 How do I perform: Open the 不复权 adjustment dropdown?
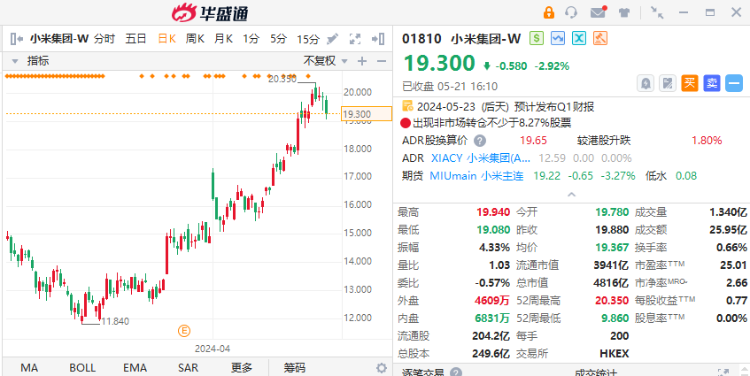(326, 61)
